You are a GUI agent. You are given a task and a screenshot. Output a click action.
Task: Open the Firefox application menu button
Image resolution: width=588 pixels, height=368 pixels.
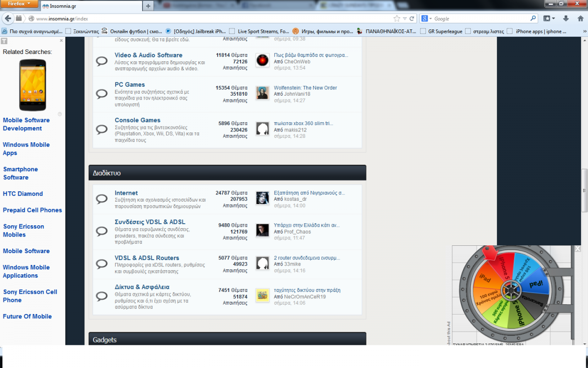pyautogui.click(x=19, y=4)
